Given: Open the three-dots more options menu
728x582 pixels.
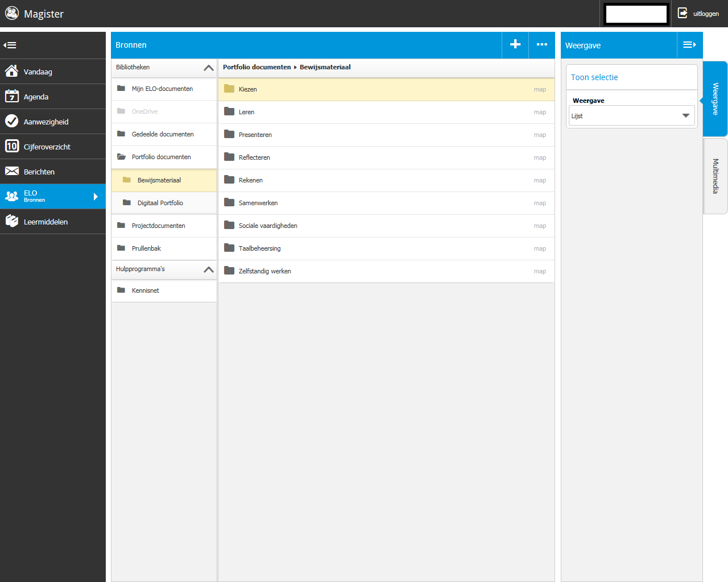Looking at the screenshot, I should pos(542,44).
